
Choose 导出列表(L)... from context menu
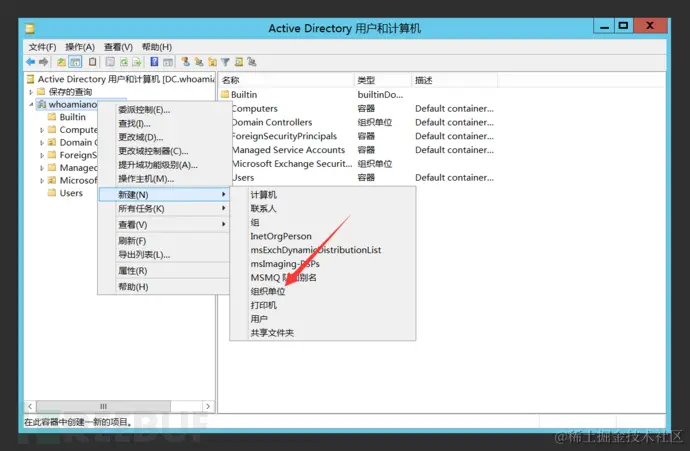(163, 254)
